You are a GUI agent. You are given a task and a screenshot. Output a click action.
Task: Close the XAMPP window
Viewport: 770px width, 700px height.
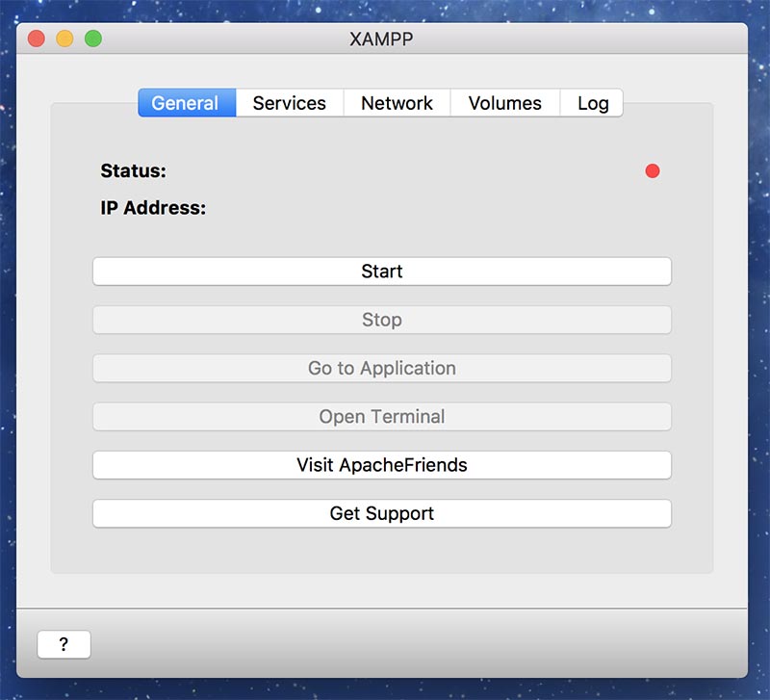tap(37, 39)
